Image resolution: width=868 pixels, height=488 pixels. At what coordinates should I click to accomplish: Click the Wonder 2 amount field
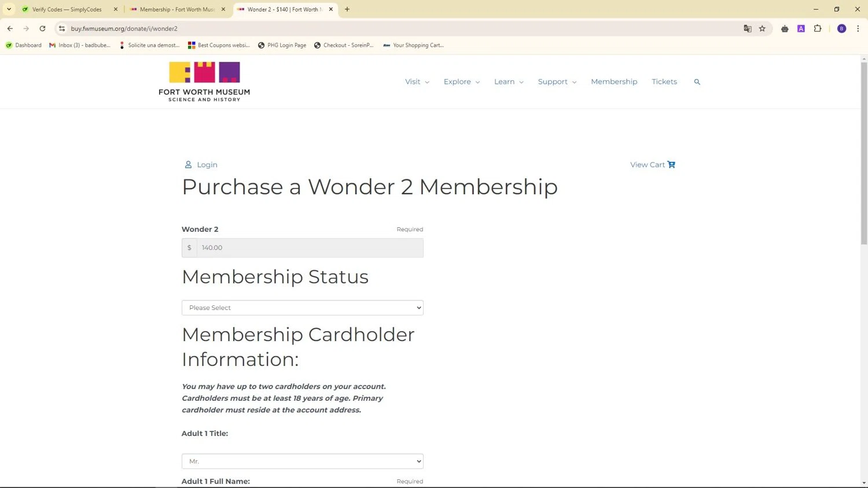click(x=310, y=248)
